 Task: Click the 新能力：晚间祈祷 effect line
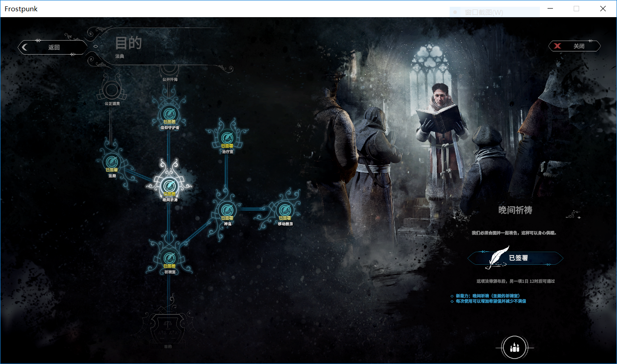488,296
